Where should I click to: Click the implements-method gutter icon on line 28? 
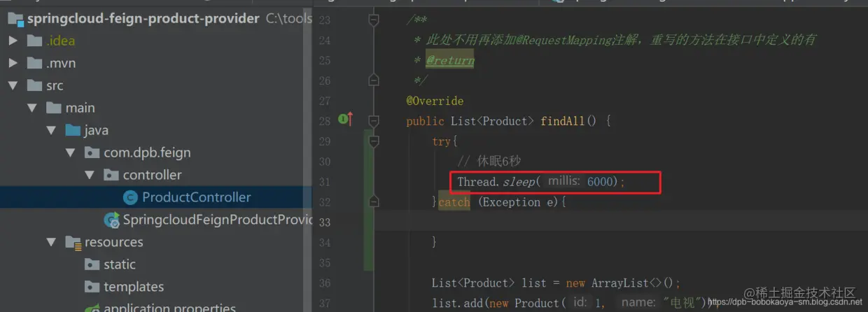pyautogui.click(x=346, y=120)
